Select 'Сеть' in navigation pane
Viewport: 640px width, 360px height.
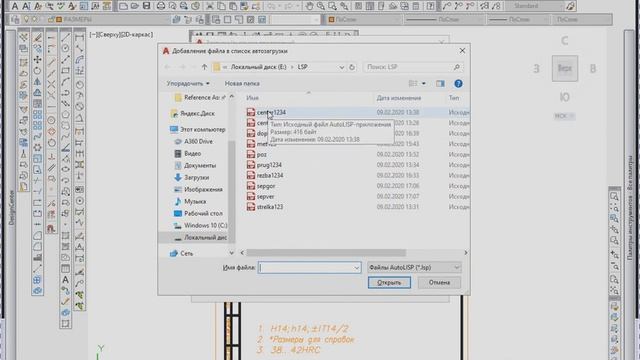pos(187,253)
